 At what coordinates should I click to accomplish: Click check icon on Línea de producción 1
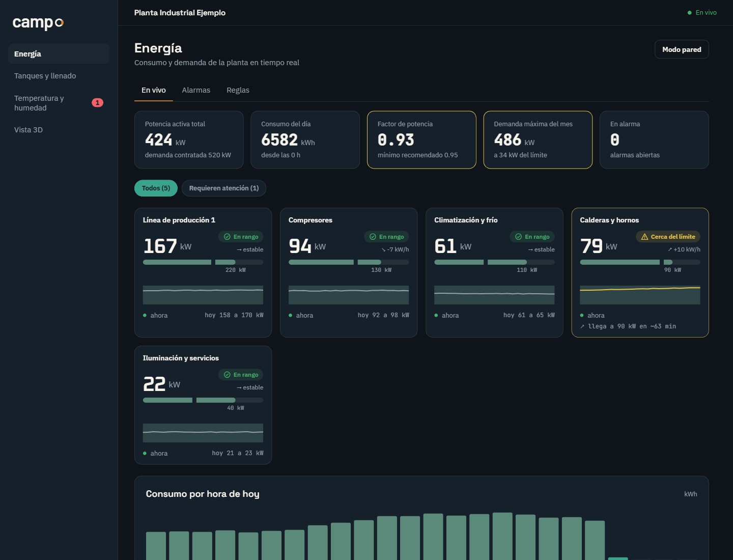coord(227,237)
